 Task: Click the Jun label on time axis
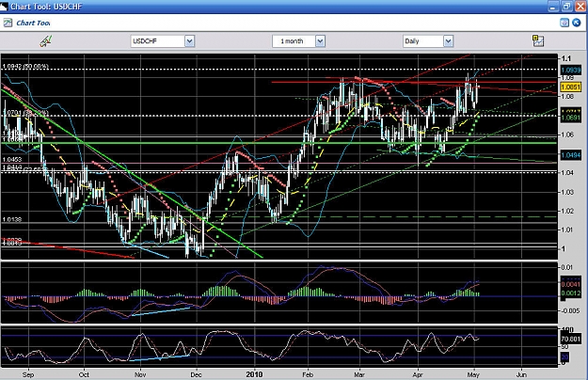[x=521, y=374]
